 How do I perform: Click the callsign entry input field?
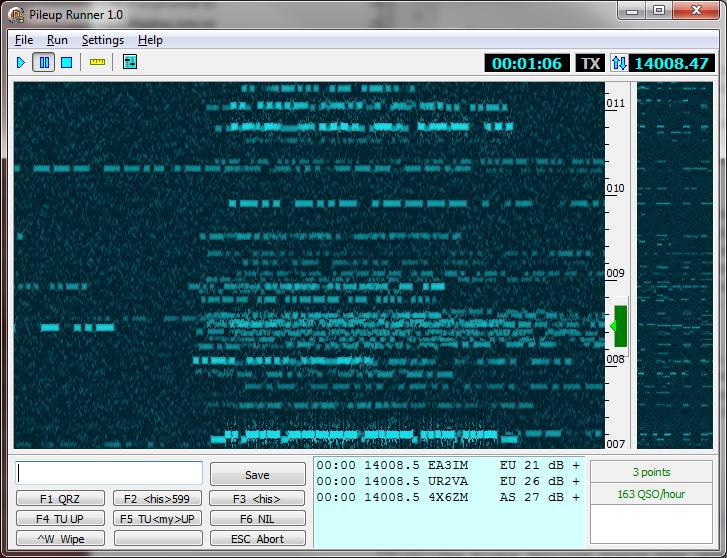pyautogui.click(x=109, y=473)
